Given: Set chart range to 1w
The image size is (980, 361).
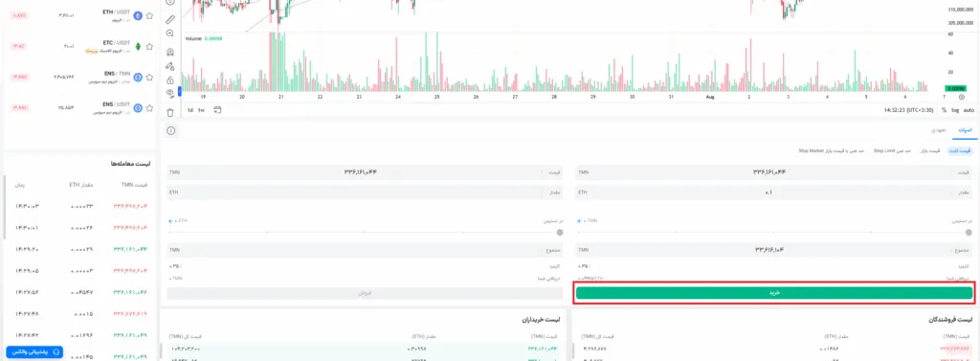Looking at the screenshot, I should tap(201, 110).
